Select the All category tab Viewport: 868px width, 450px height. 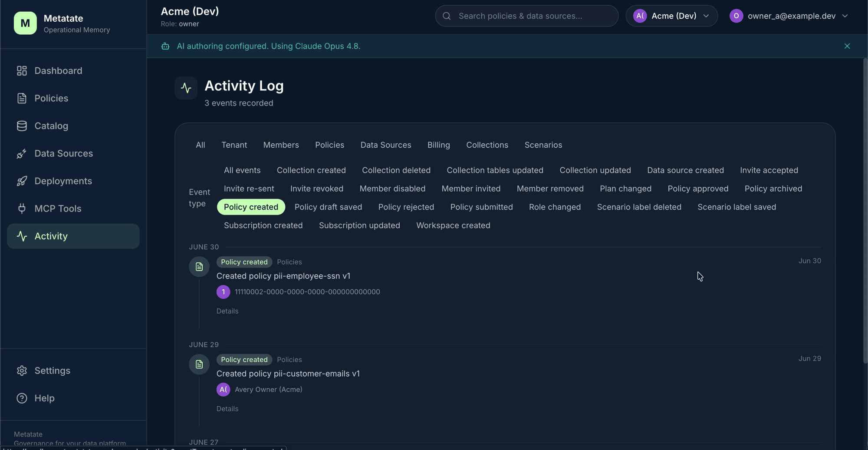[x=201, y=145]
